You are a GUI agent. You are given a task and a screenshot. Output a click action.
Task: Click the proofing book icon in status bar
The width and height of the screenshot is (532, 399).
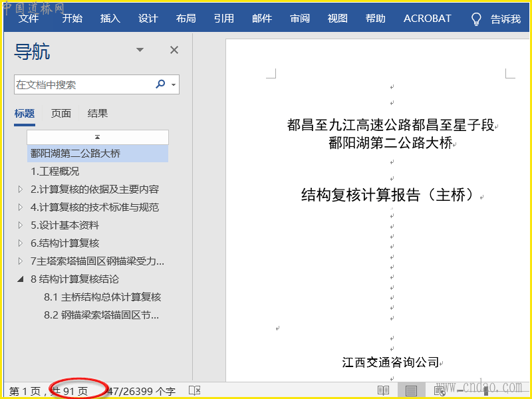click(195, 390)
